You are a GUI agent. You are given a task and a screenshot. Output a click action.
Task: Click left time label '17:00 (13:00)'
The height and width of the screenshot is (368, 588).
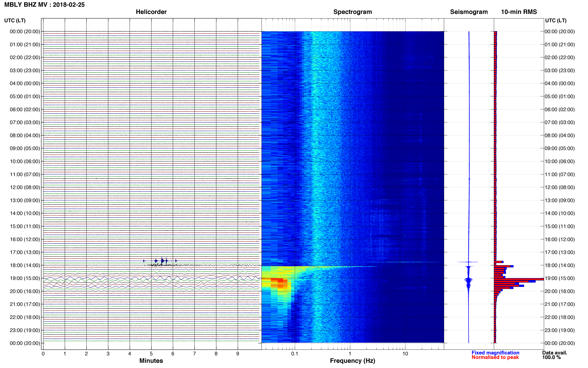(25, 252)
